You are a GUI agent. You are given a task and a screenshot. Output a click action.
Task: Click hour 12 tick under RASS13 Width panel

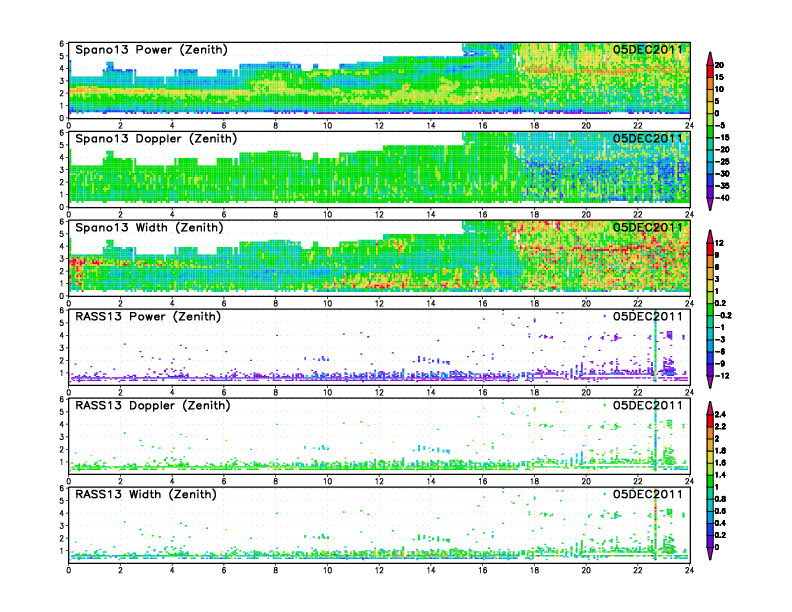[379, 570]
